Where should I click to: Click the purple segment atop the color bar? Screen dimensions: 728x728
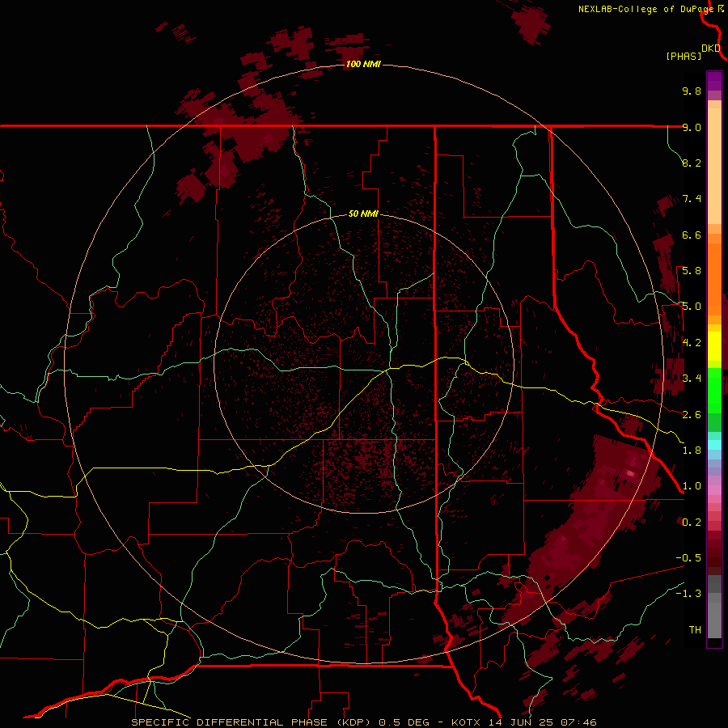tap(714, 81)
